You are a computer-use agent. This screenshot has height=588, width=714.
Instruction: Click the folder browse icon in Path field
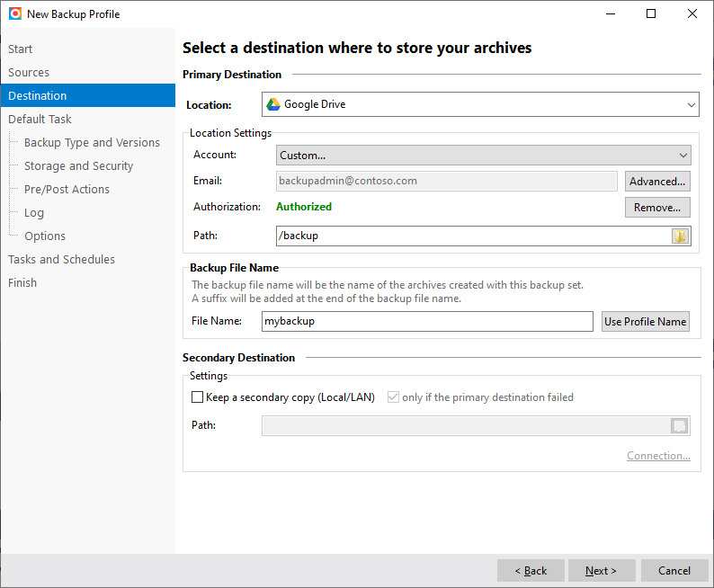click(680, 236)
